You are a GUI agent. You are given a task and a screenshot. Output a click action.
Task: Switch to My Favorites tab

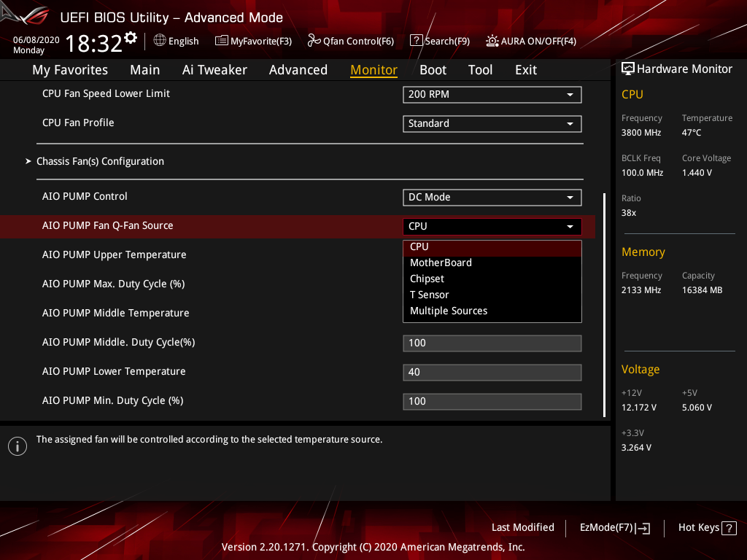[70, 70]
